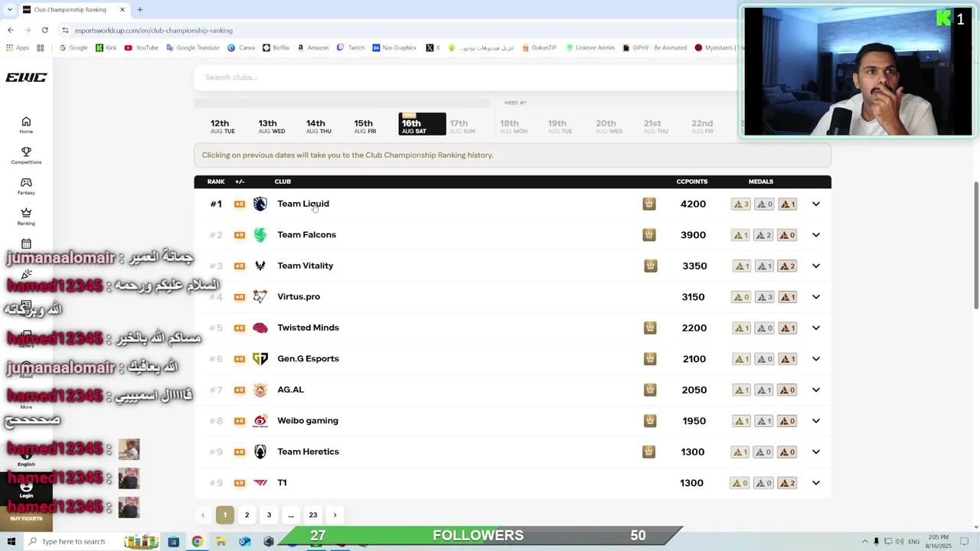Open Apps shortcut in bookmarks bar

pos(18,47)
